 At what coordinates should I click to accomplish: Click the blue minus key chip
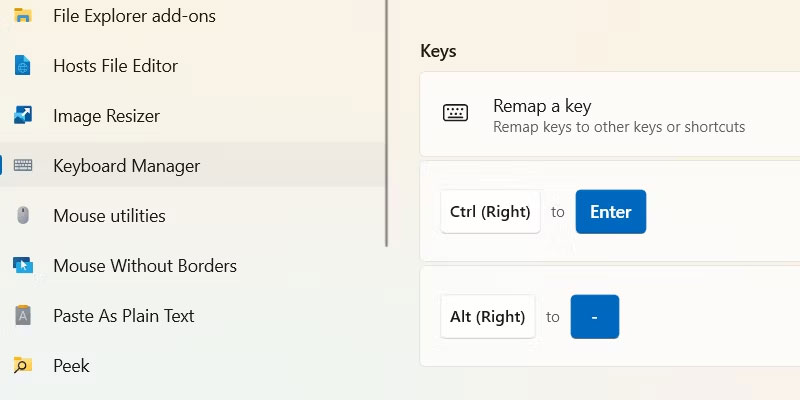(595, 317)
